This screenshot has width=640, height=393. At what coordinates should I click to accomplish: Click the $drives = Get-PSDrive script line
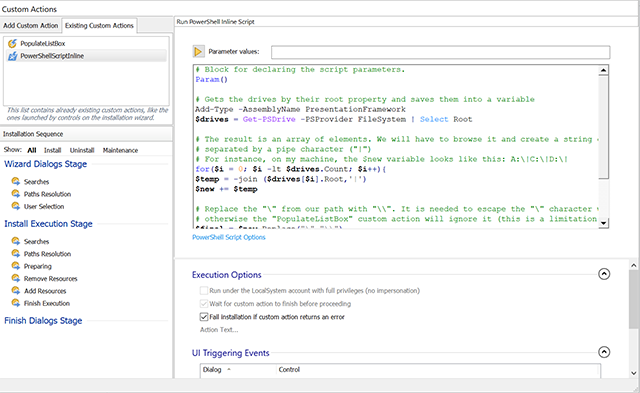[x=333, y=120]
